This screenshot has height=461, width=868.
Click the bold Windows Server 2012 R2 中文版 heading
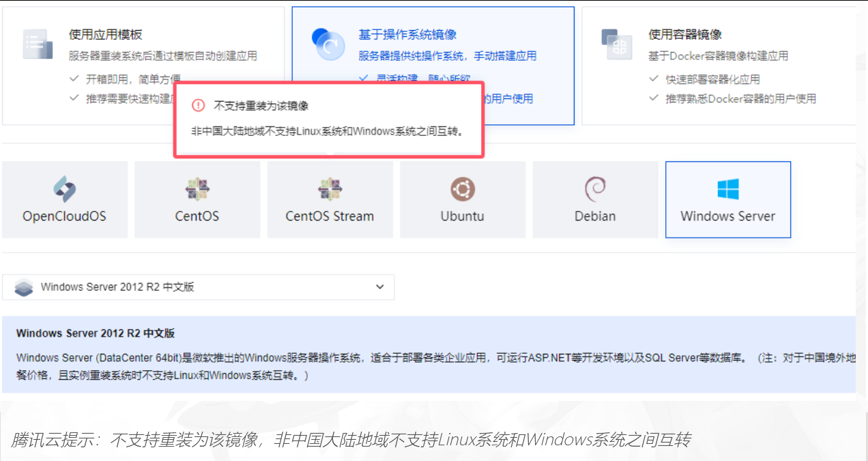[x=96, y=333]
